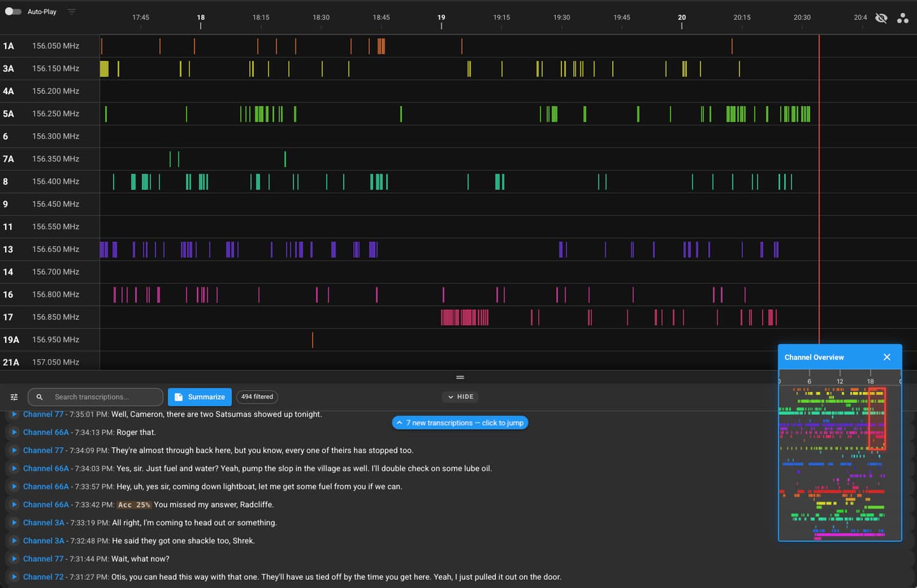Image resolution: width=917 pixels, height=588 pixels.
Task: Play the 7:34:03 PM Channel 66A transcription
Action: click(14, 468)
